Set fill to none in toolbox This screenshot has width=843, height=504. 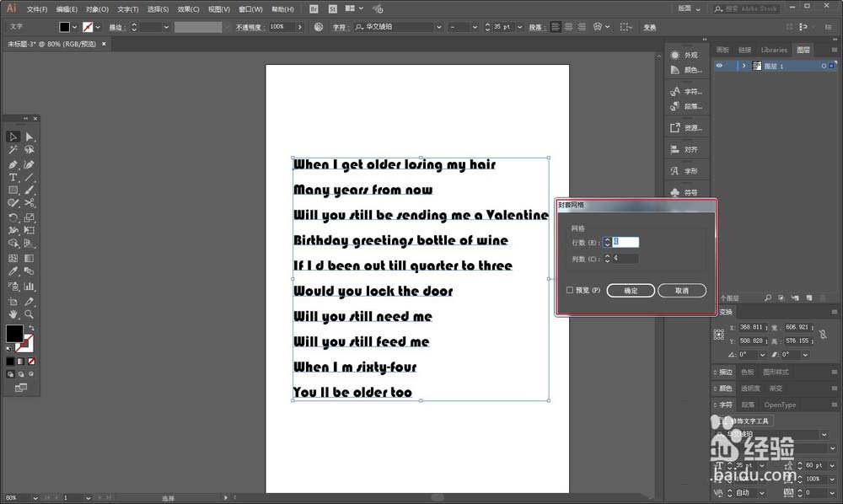[32, 362]
